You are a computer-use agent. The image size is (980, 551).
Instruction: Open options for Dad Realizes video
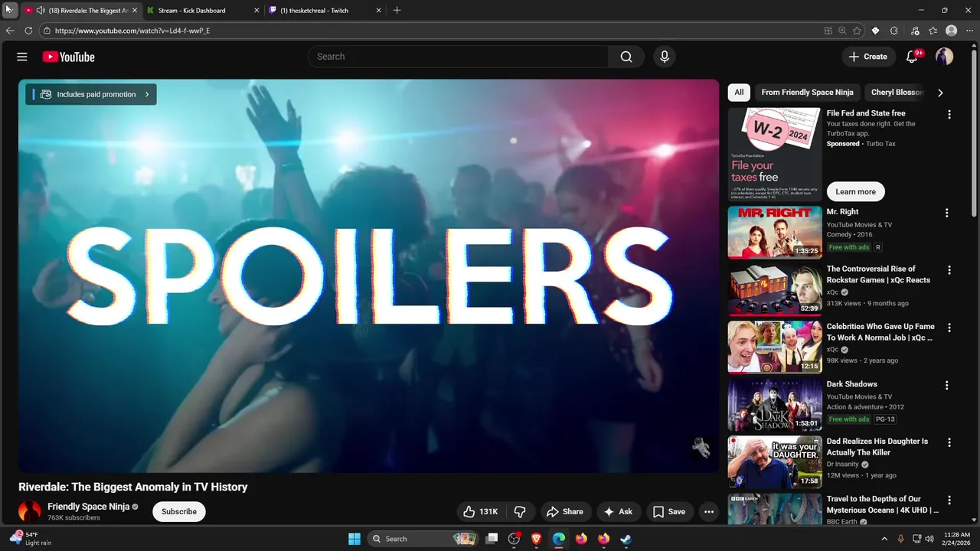(x=949, y=442)
